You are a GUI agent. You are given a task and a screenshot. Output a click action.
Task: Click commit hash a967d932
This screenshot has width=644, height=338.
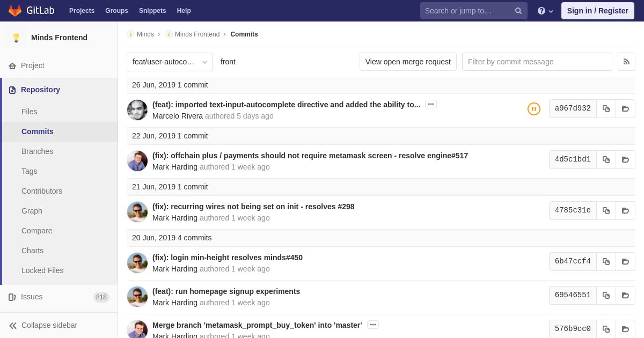pyautogui.click(x=573, y=108)
